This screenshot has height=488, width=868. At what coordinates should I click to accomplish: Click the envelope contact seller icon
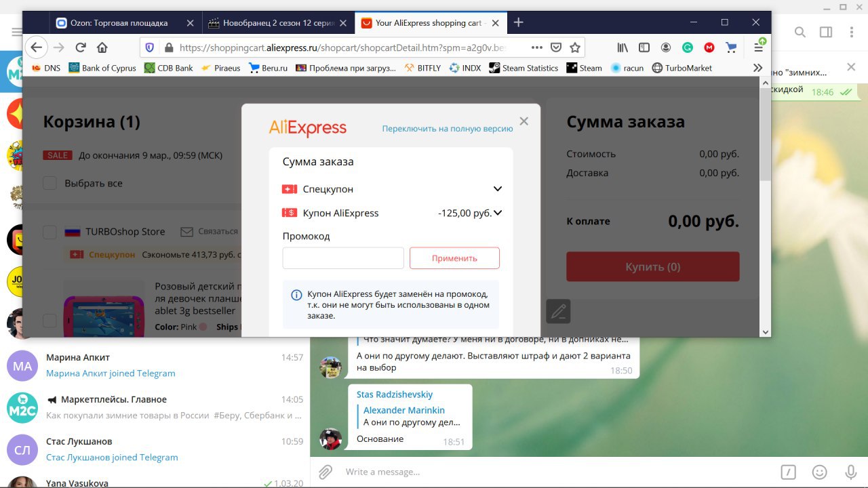click(x=186, y=232)
